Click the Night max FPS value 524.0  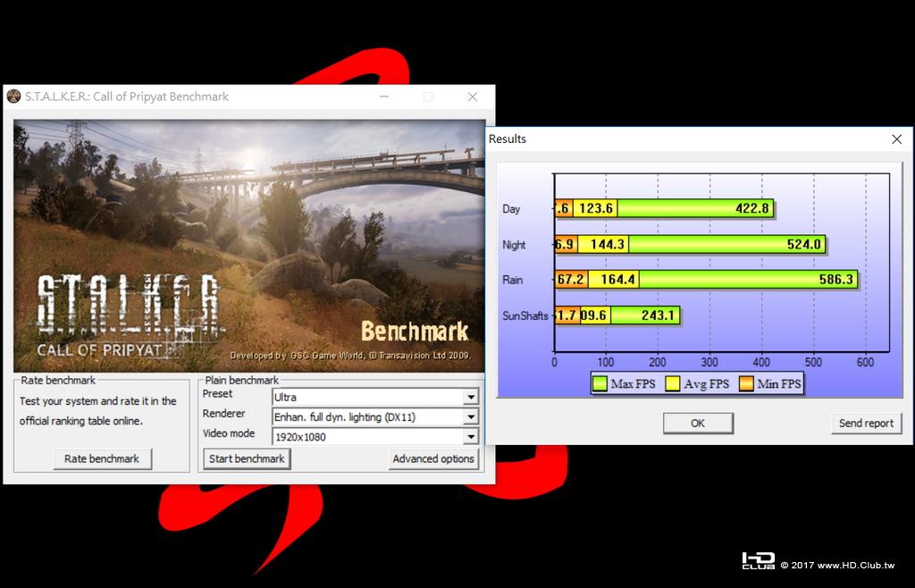point(804,245)
